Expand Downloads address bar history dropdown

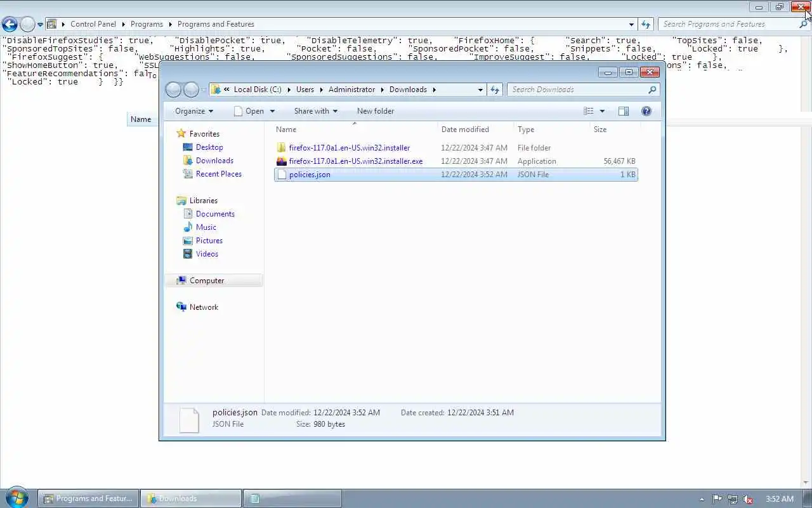pyautogui.click(x=480, y=90)
